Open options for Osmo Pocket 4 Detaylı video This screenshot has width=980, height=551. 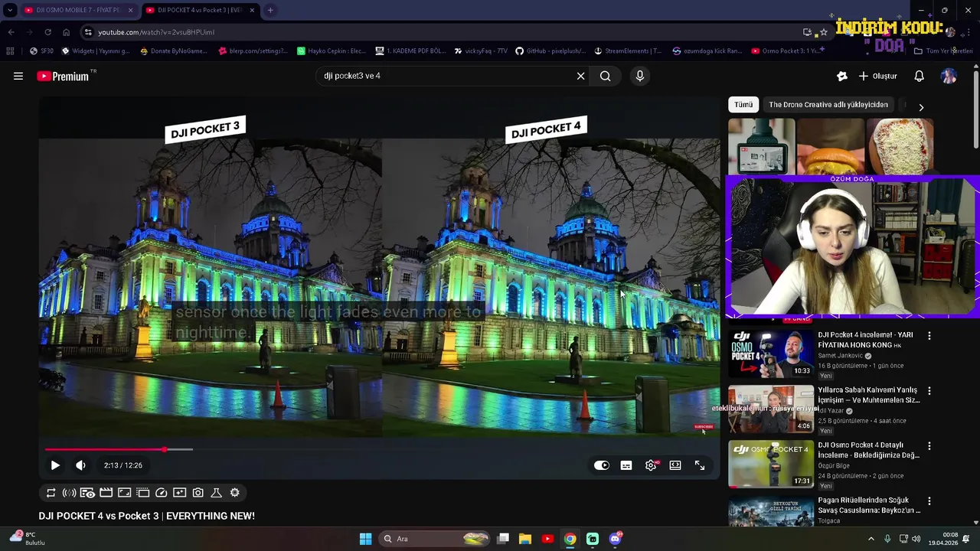[x=929, y=446]
